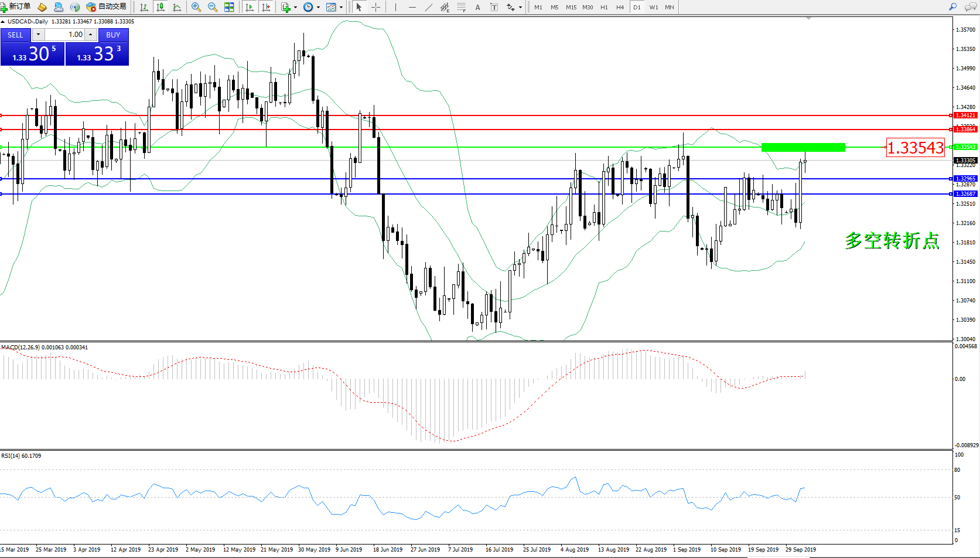Click the zoom in magnifier icon
980x558 pixels.
click(196, 7)
